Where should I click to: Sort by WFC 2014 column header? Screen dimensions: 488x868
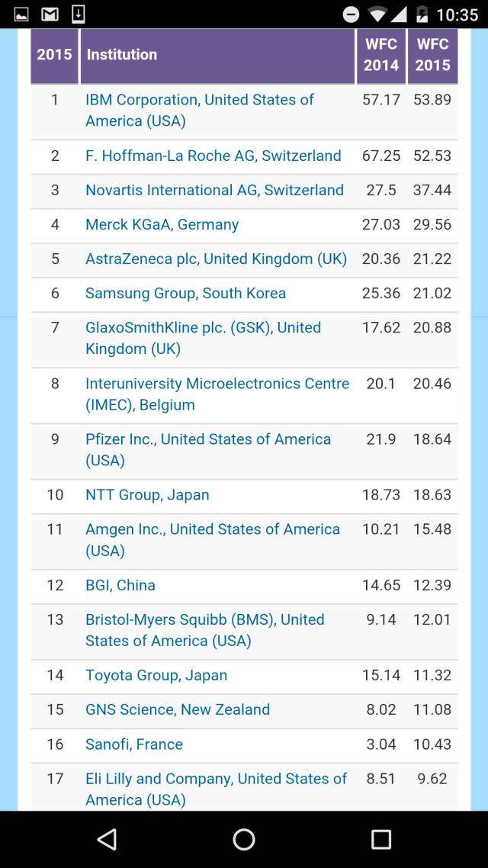[381, 55]
